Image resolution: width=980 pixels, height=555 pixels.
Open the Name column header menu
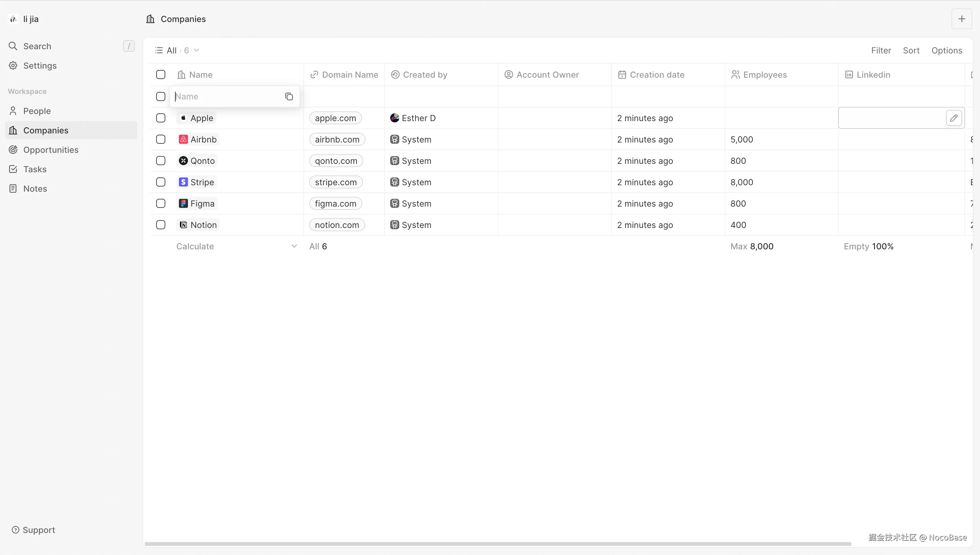[x=237, y=75]
